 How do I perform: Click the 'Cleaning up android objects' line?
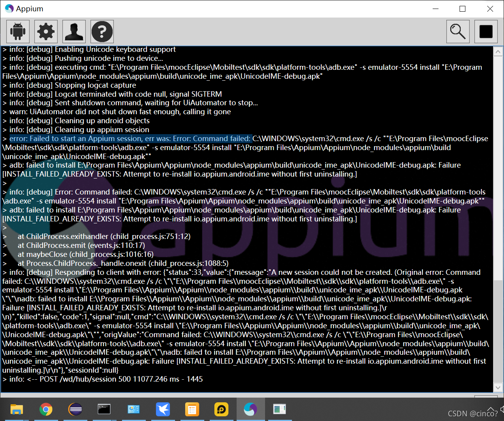point(76,121)
